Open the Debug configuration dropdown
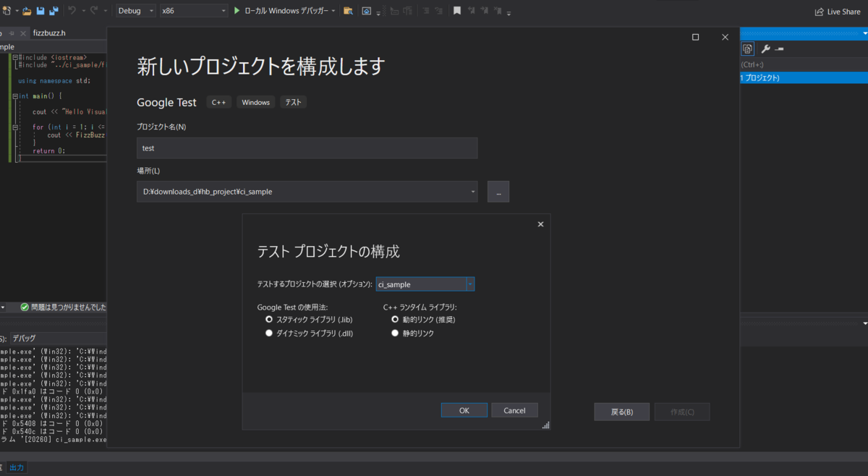 tap(135, 11)
